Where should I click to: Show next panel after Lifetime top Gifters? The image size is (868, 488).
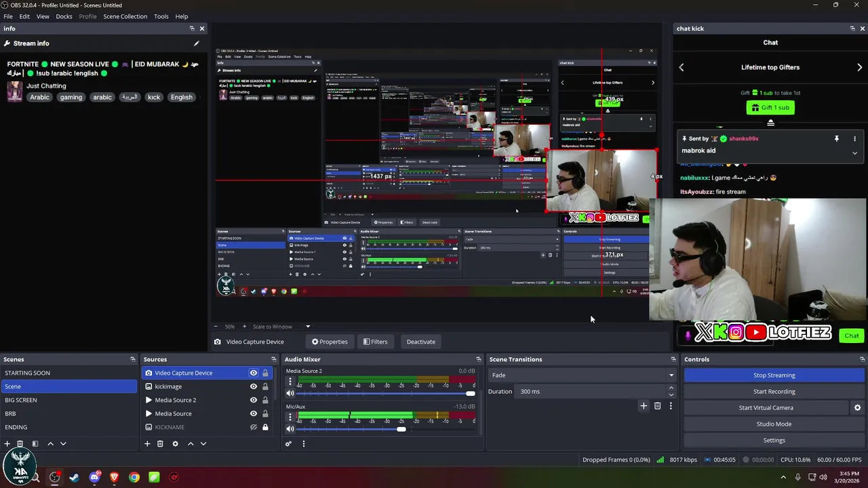tap(859, 67)
